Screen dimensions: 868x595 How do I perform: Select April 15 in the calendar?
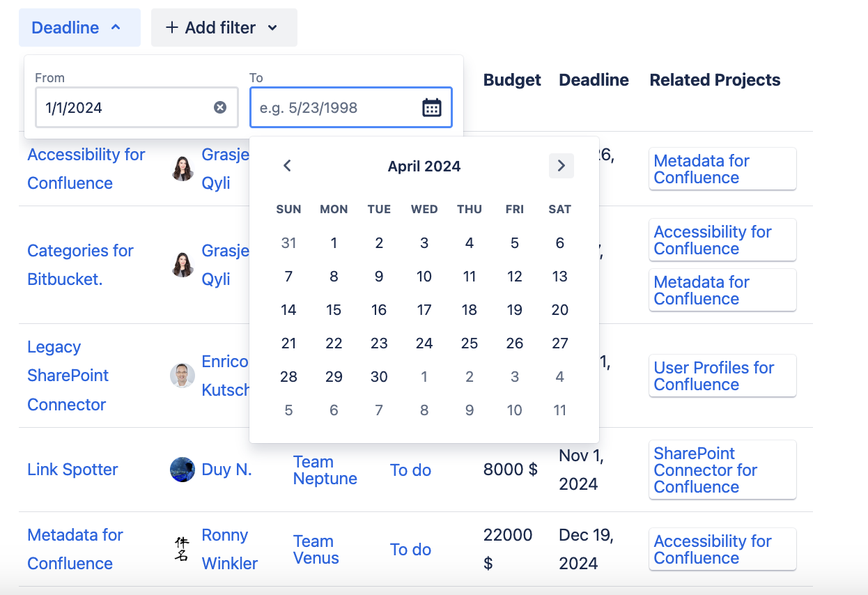pyautogui.click(x=334, y=310)
